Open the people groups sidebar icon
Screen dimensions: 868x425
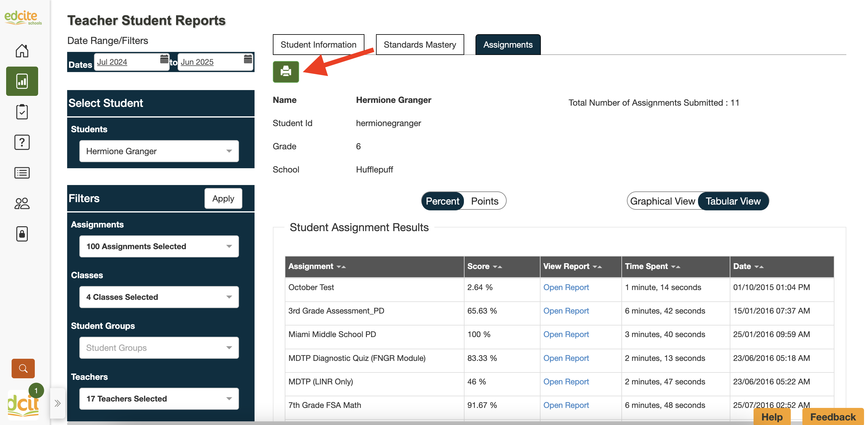pos(22,203)
